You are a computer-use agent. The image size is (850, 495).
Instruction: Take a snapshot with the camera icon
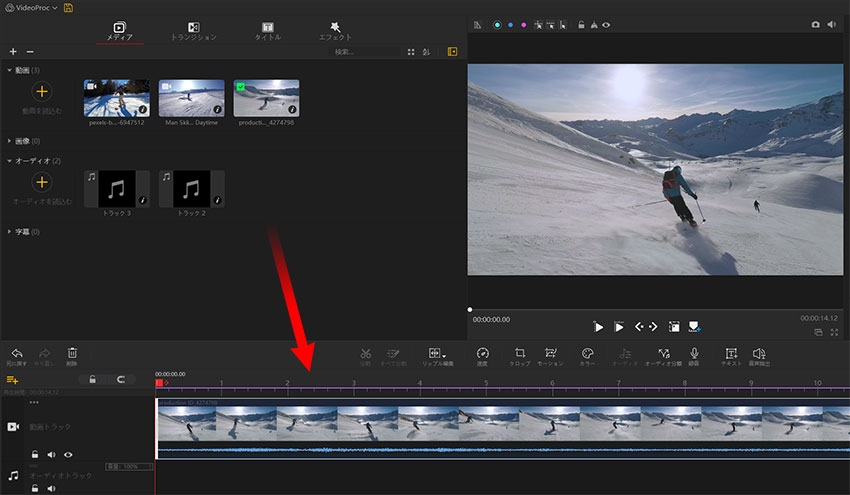pyautogui.click(x=815, y=24)
